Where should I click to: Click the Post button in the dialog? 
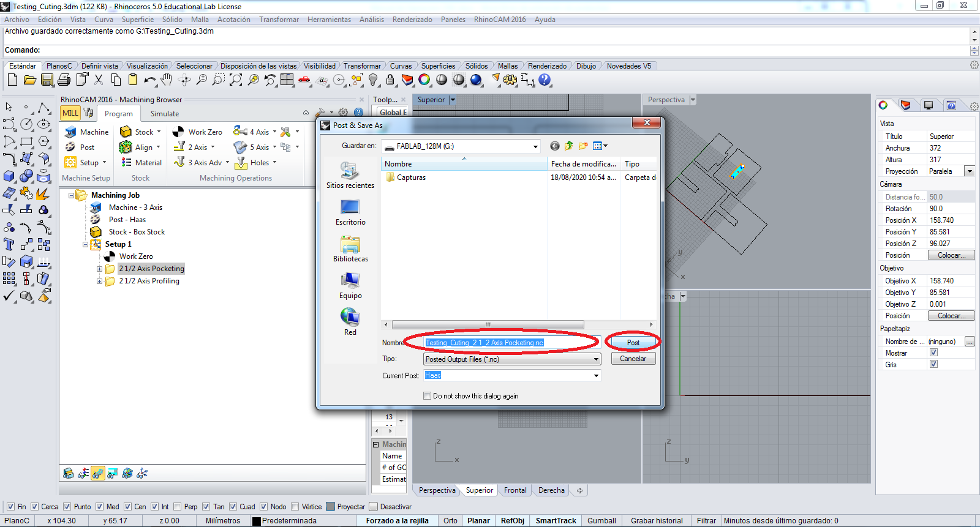(633, 343)
